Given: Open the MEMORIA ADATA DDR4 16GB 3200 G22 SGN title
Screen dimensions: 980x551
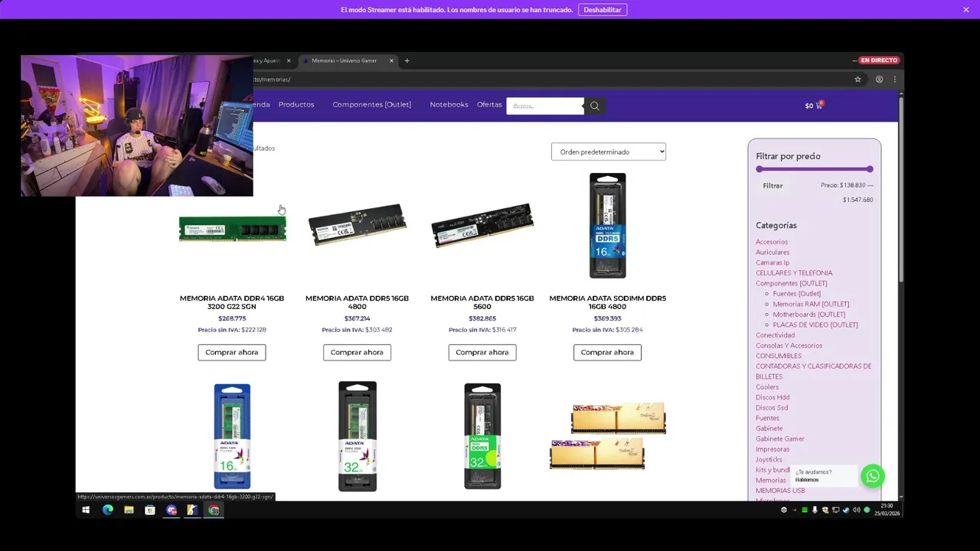Looking at the screenshot, I should click(x=232, y=302).
